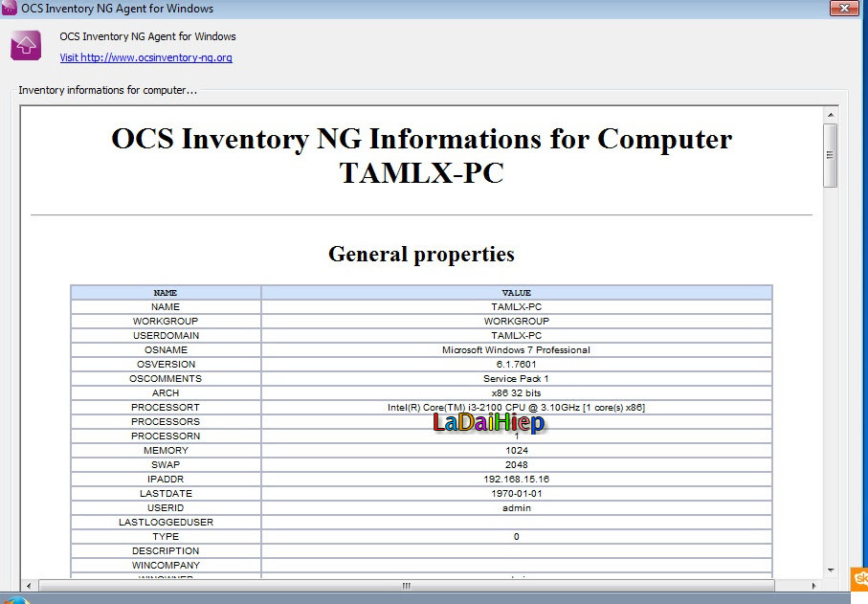Click the MEMORY label cell
The width and height of the screenshot is (868, 604).
[x=166, y=451]
